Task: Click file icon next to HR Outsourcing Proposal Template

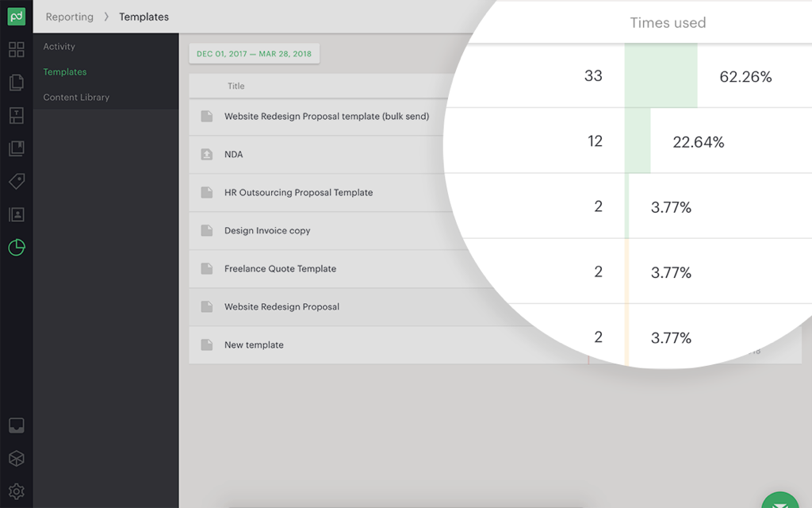Action: tap(207, 192)
